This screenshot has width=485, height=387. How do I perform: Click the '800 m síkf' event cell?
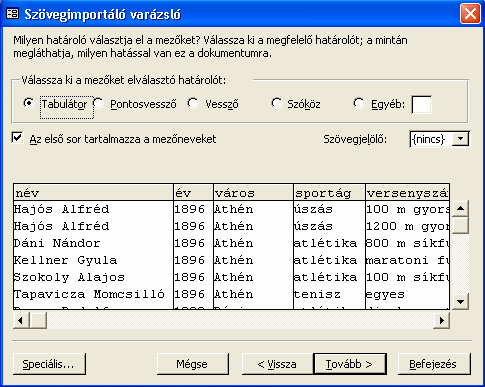(x=407, y=243)
